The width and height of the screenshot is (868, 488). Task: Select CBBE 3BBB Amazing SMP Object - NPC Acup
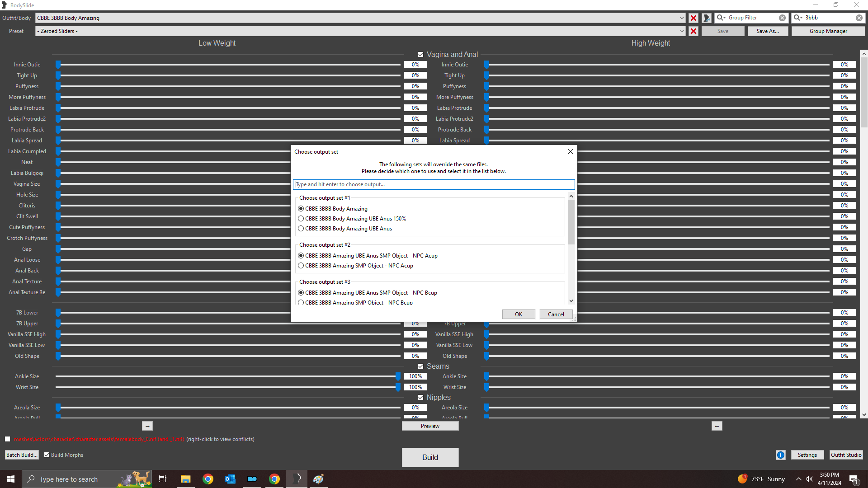[x=355, y=266]
